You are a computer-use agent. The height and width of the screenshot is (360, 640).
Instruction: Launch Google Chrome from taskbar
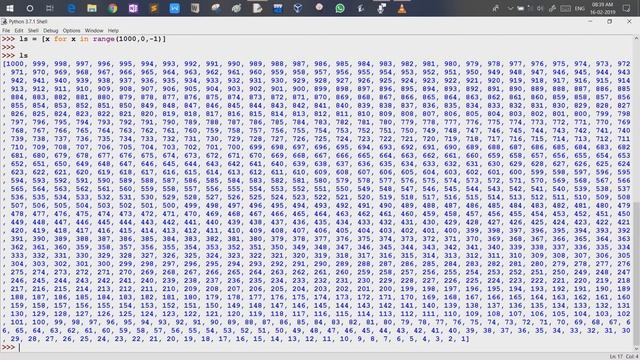tap(113, 8)
